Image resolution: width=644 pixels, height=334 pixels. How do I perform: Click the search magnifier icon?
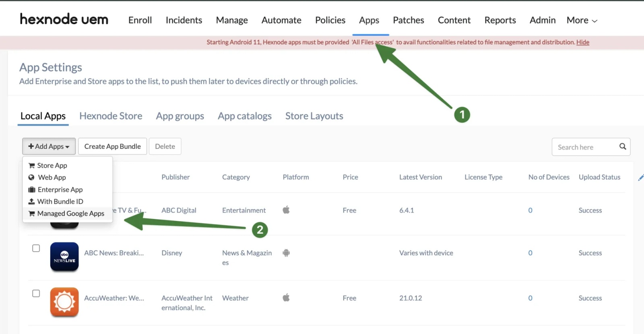click(x=623, y=146)
